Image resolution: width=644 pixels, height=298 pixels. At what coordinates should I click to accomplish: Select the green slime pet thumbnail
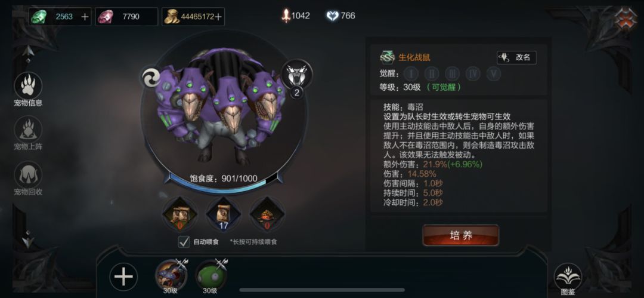pyautogui.click(x=210, y=275)
